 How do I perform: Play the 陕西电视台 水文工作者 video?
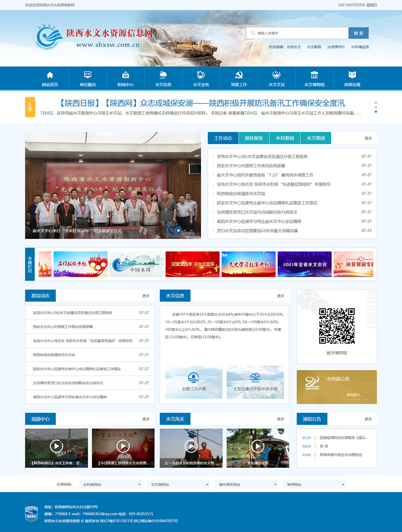[x=56, y=446]
